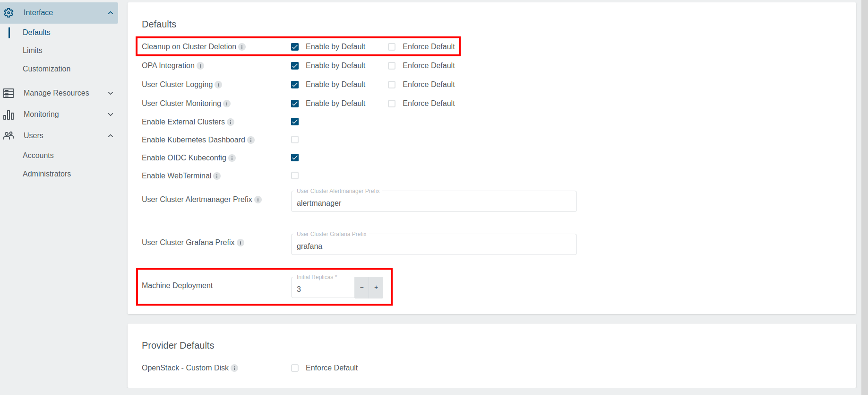Click info icon next to Enable WebTerminal
The width and height of the screenshot is (868, 395).
tap(217, 176)
